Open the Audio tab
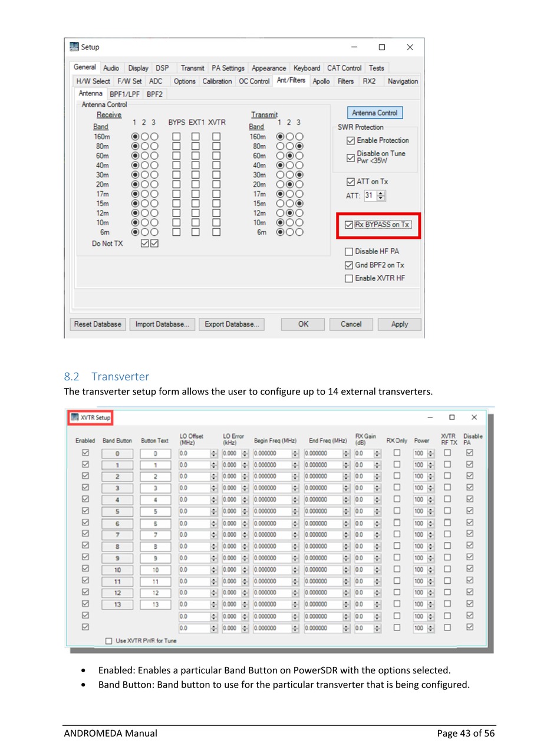 (x=111, y=68)
